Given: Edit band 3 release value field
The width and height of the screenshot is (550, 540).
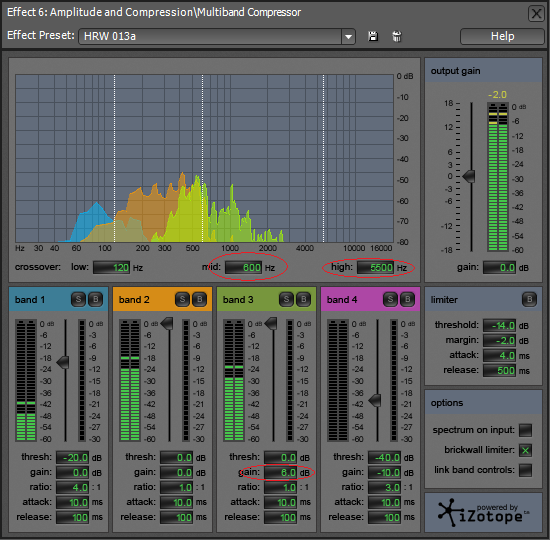Looking at the screenshot, I should pos(281,517).
